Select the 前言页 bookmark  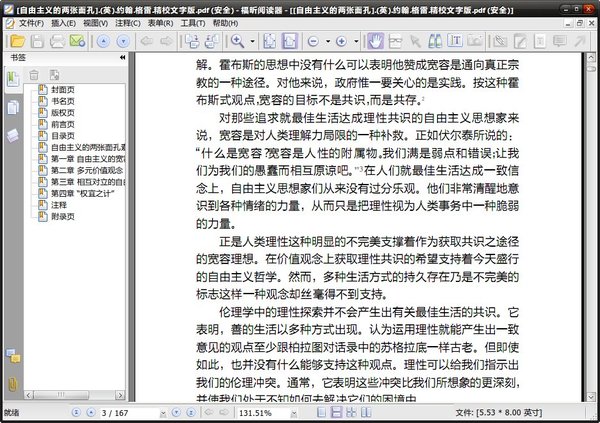(x=63, y=124)
